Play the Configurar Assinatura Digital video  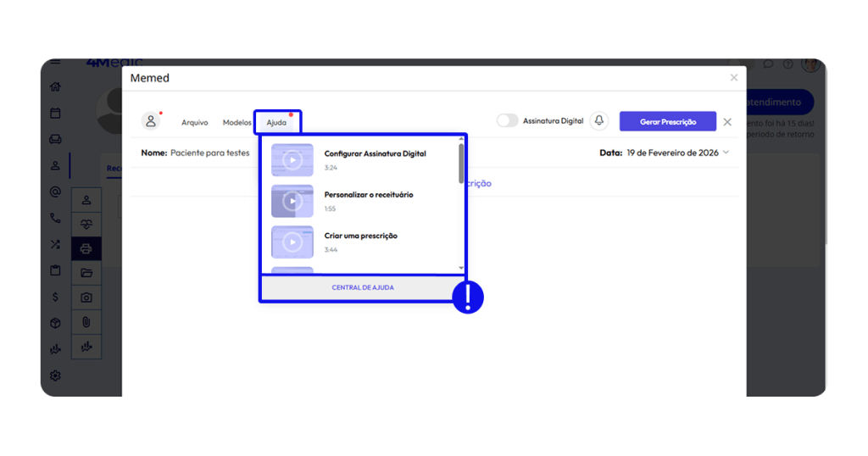pyautogui.click(x=292, y=160)
